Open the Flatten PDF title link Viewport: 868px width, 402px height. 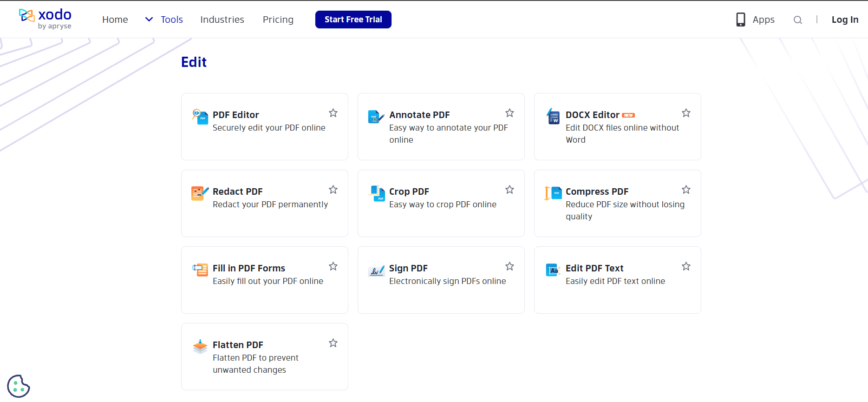238,345
